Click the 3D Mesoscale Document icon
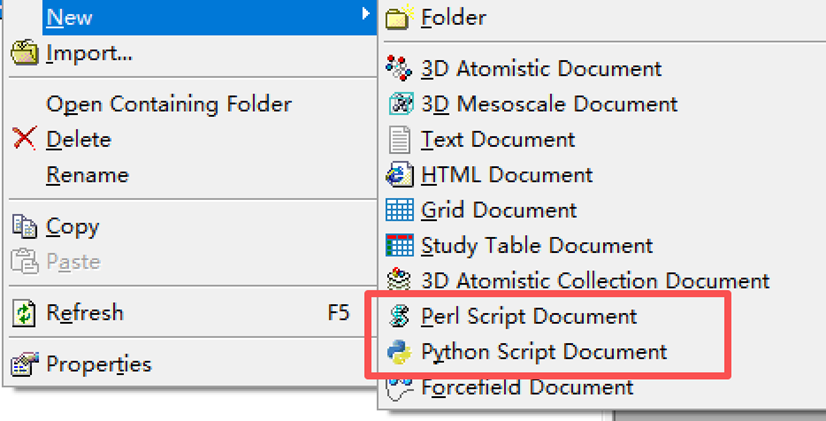The image size is (826, 421). click(x=399, y=104)
